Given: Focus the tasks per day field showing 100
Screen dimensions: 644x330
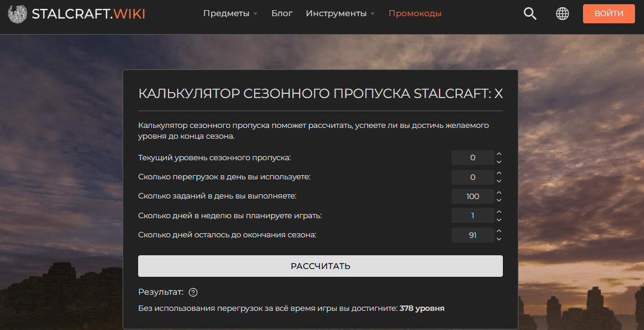Looking at the screenshot, I should (x=473, y=196).
